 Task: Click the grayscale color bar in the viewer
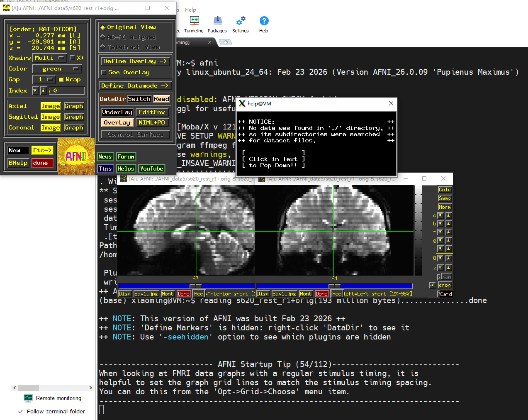pyautogui.click(x=418, y=230)
